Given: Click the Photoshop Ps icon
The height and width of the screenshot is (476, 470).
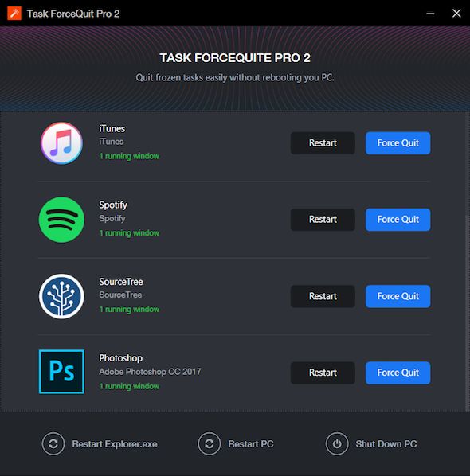Looking at the screenshot, I should (x=61, y=372).
